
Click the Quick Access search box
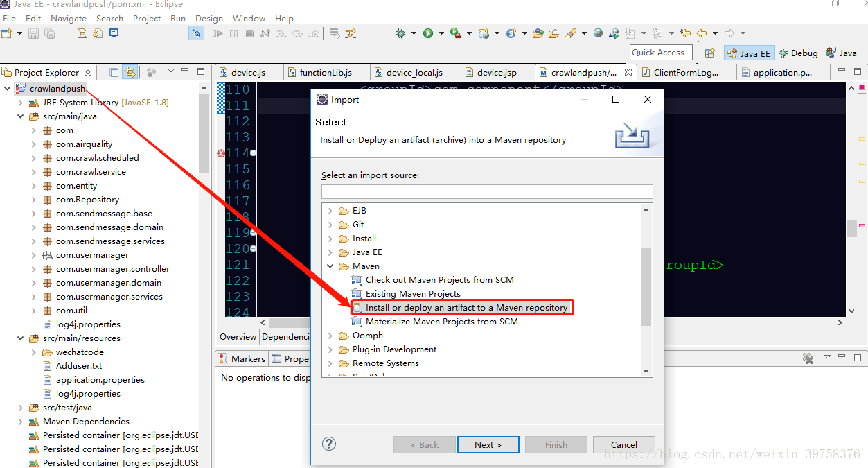(662, 53)
